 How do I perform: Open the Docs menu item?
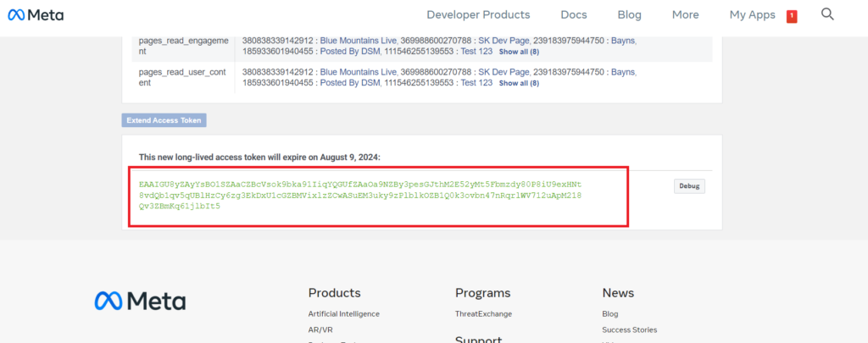(574, 15)
